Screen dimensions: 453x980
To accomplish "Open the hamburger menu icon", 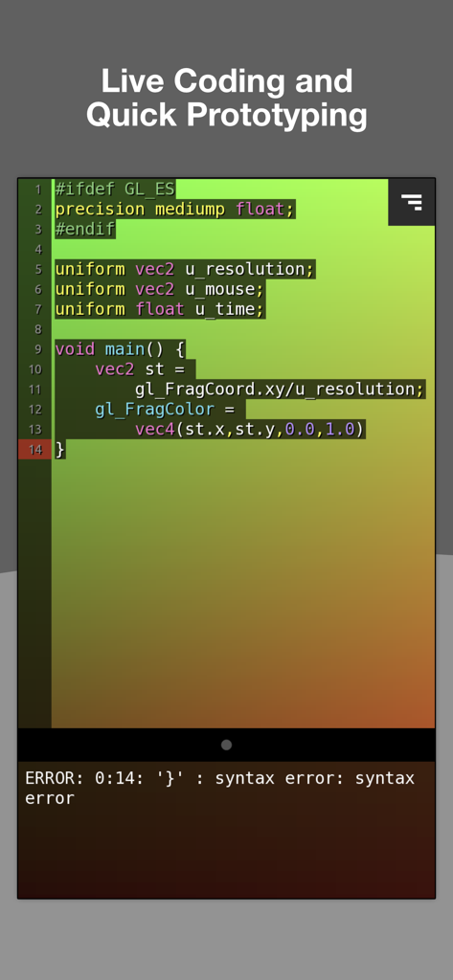I will (412, 202).
